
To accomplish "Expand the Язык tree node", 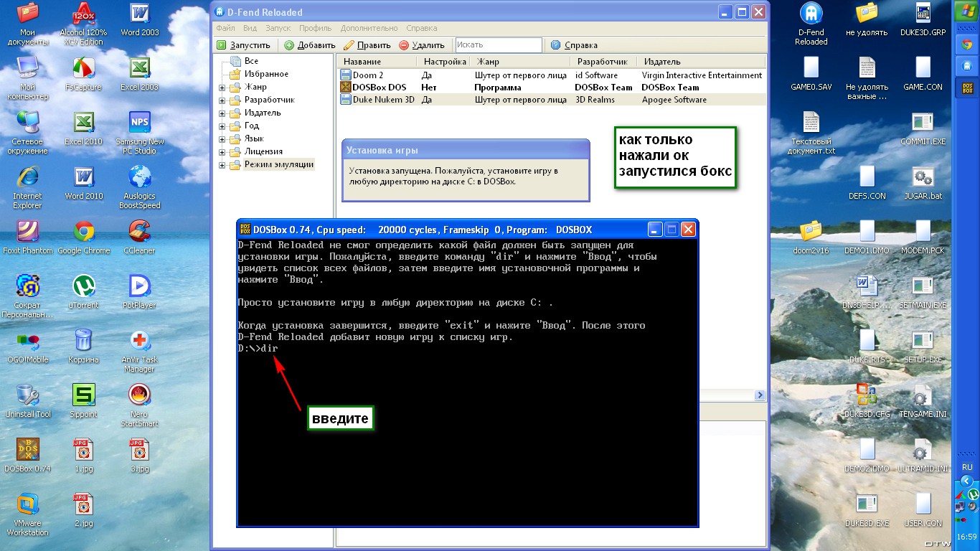I will 222,139.
